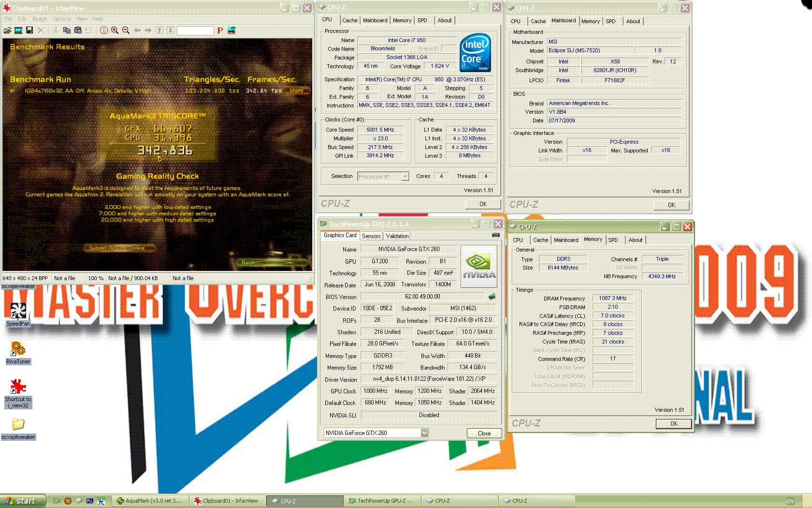Viewport: 812px width, 508px height.
Task: Open the File menu in IrfanView
Action: [8, 19]
